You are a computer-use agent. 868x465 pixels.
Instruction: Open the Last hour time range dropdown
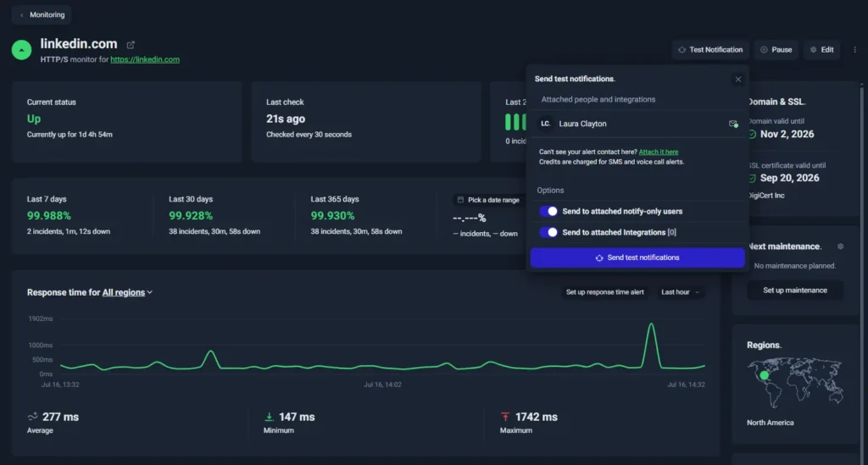tap(680, 292)
